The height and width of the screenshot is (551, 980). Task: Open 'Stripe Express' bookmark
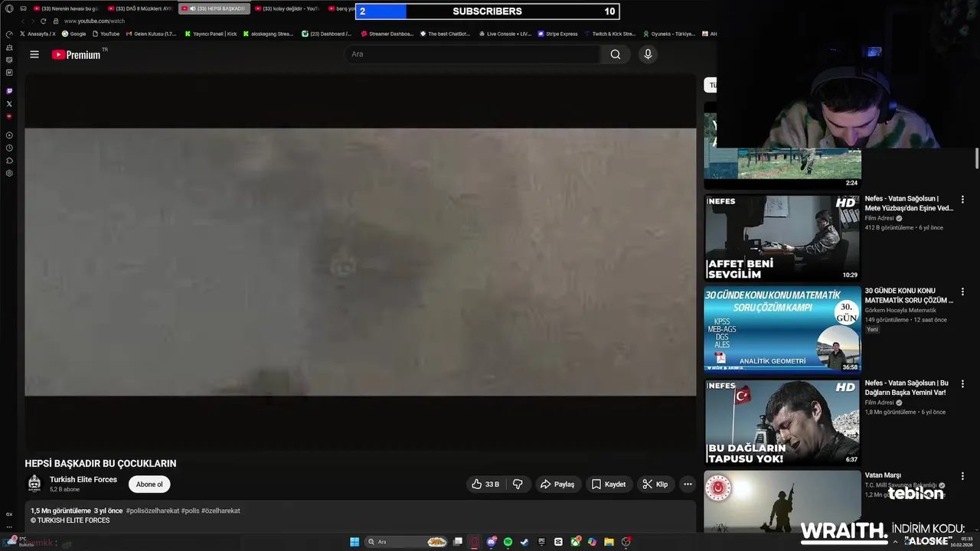coord(557,34)
